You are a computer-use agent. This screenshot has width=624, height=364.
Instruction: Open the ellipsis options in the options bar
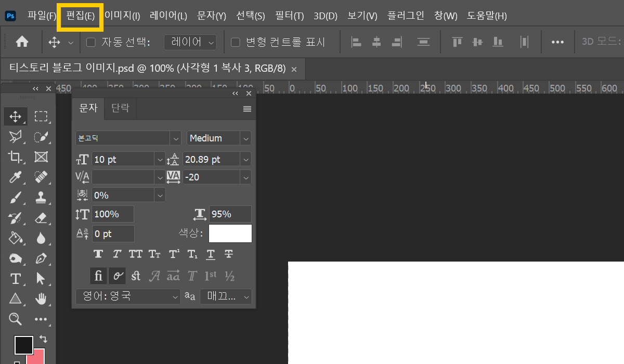557,42
